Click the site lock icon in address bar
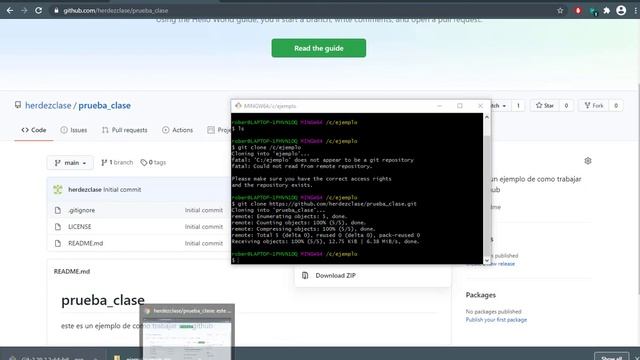This screenshot has width=640, height=360. (56, 11)
